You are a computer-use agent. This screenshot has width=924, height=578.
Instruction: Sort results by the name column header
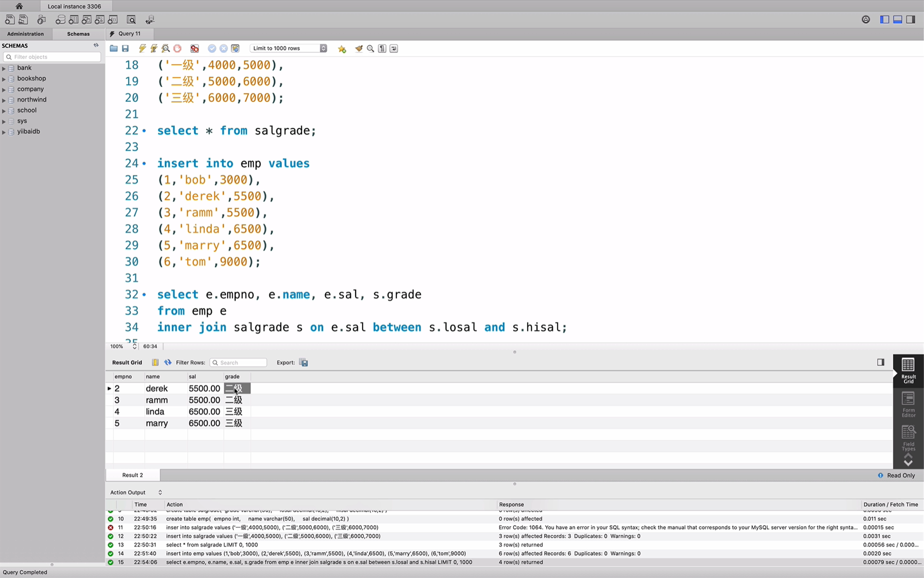click(x=166, y=377)
